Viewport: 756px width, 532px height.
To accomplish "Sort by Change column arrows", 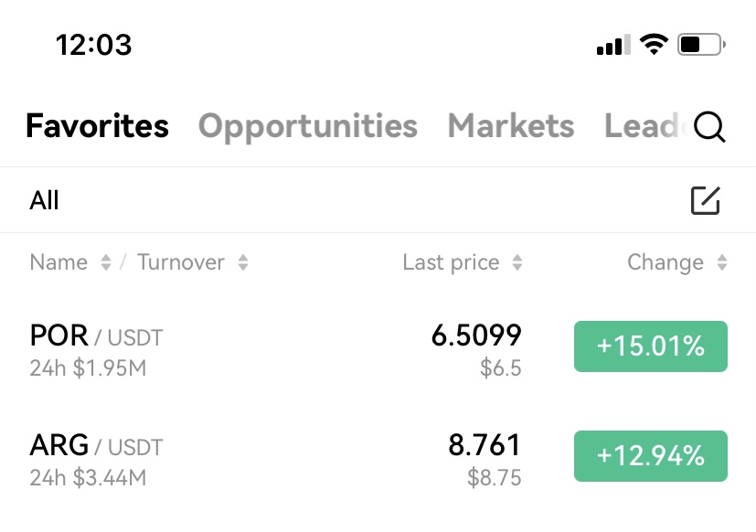I will pyautogui.click(x=722, y=263).
